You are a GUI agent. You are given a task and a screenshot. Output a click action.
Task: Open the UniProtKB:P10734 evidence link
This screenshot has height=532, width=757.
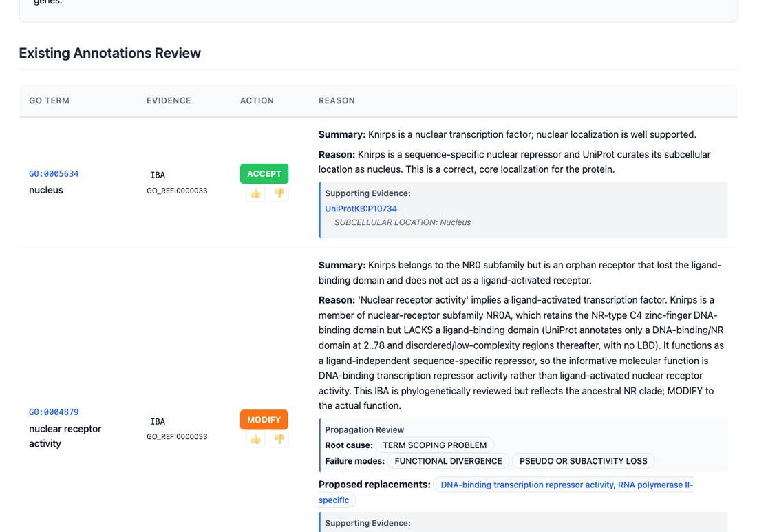[x=361, y=209]
